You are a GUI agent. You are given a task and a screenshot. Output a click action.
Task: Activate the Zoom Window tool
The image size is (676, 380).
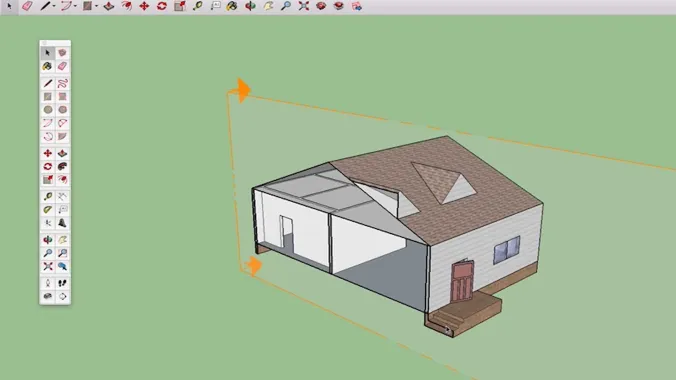[x=63, y=253]
